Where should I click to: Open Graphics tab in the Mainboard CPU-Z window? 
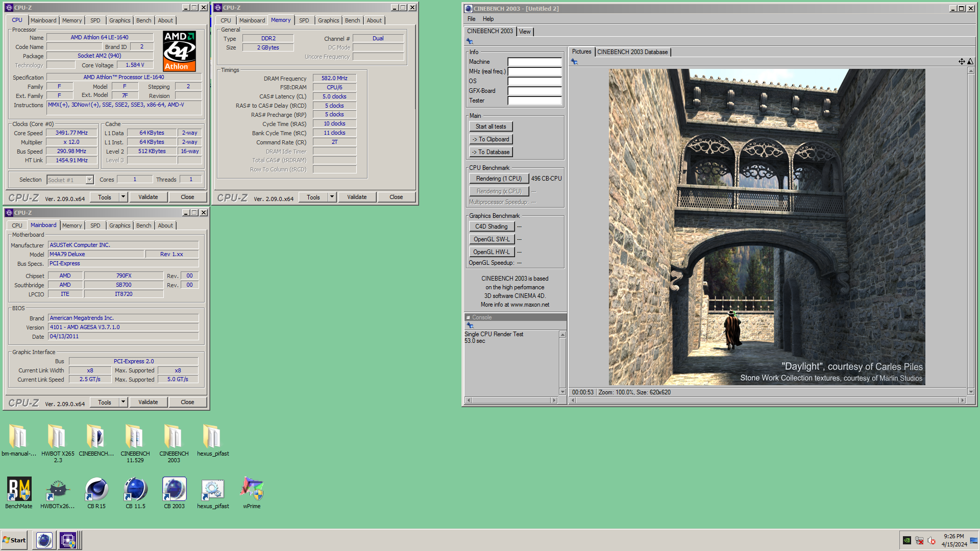[119, 226]
